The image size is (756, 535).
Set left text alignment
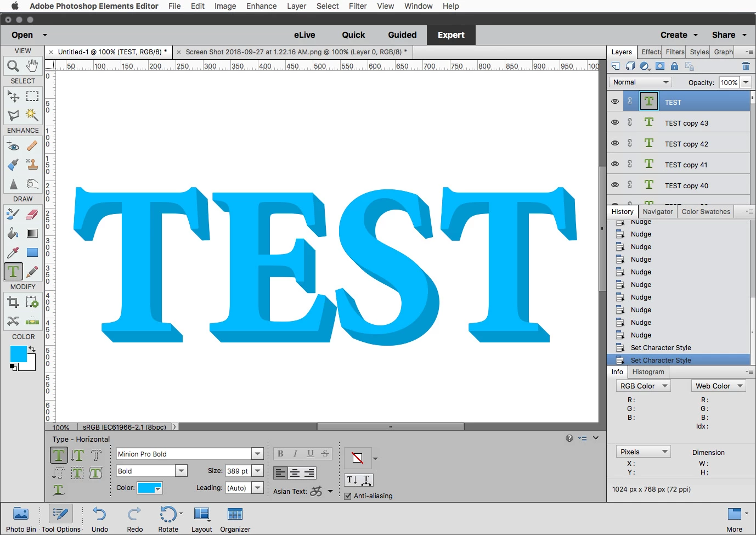[x=280, y=473]
